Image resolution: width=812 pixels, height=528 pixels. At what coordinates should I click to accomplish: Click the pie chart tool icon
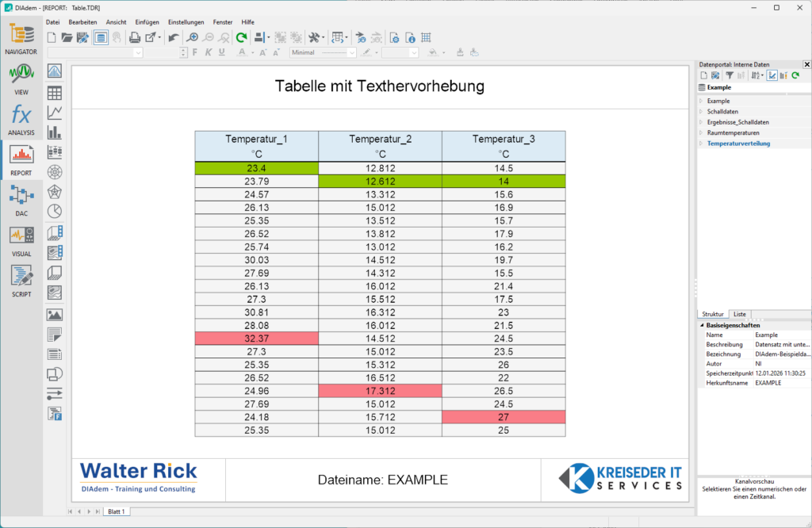[55, 211]
